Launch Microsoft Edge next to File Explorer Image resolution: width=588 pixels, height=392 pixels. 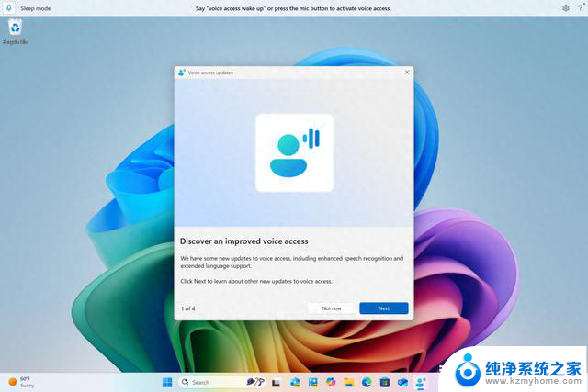coord(367,382)
